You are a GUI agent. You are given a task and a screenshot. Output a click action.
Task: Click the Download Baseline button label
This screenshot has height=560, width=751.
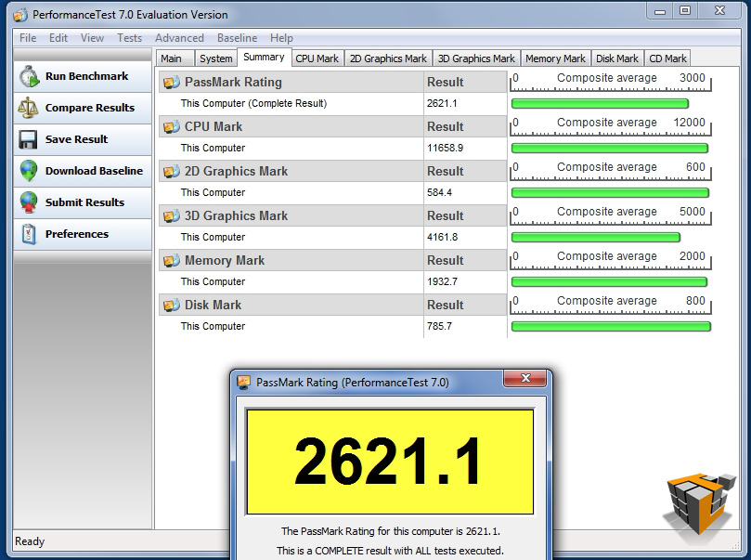(94, 171)
